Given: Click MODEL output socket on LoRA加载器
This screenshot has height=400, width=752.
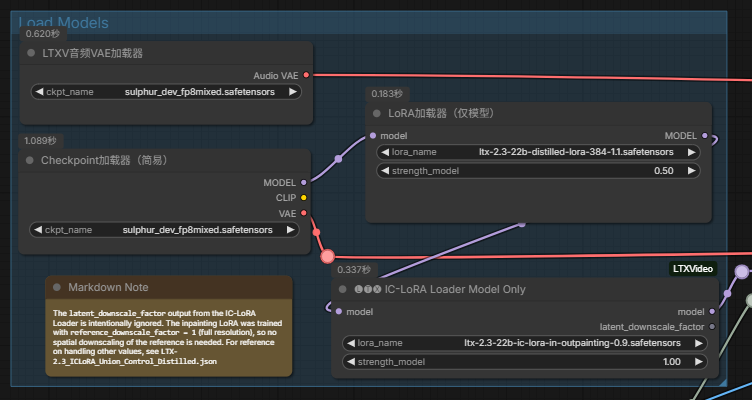Looking at the screenshot, I should tap(705, 136).
